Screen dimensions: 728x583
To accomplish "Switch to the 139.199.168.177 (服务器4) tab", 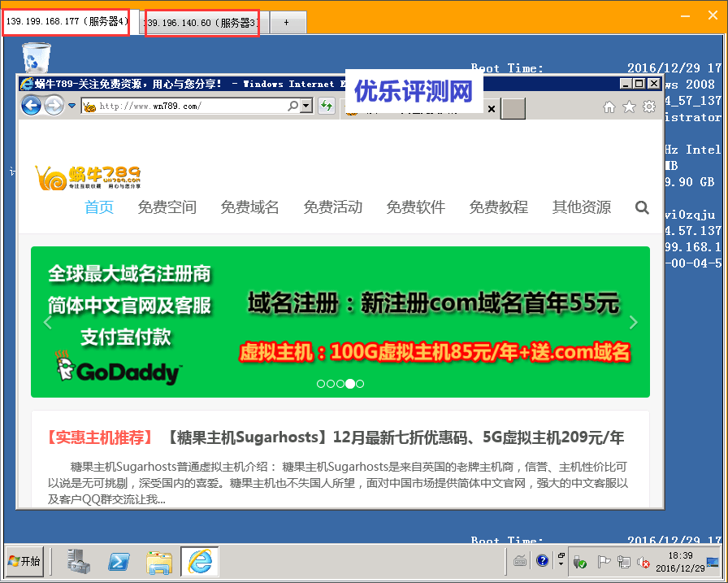I will 67,22.
